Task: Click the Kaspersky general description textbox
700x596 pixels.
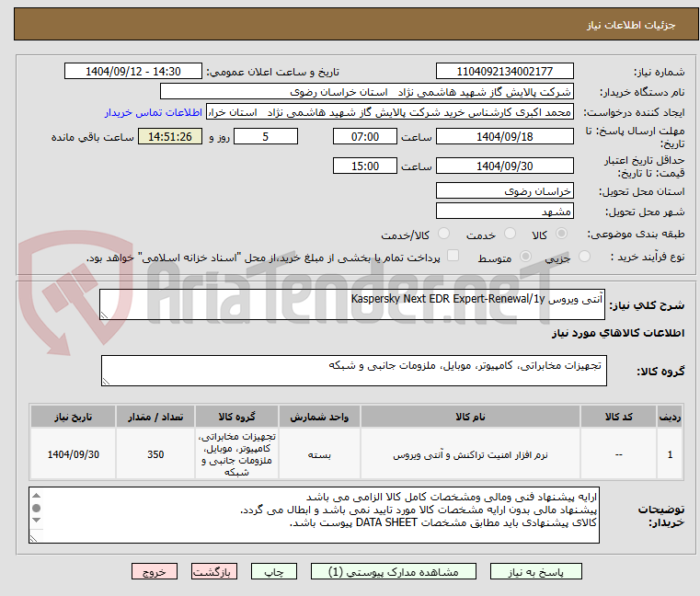Action: point(351,304)
